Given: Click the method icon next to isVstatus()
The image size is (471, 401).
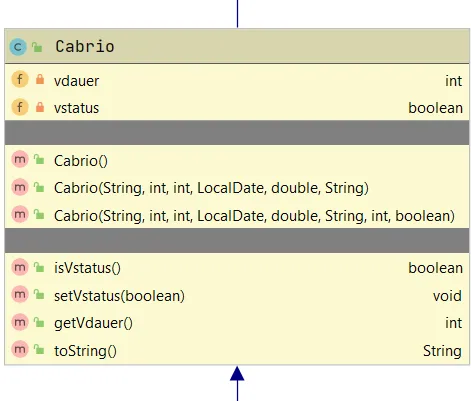Looking at the screenshot, I should pos(20,267).
